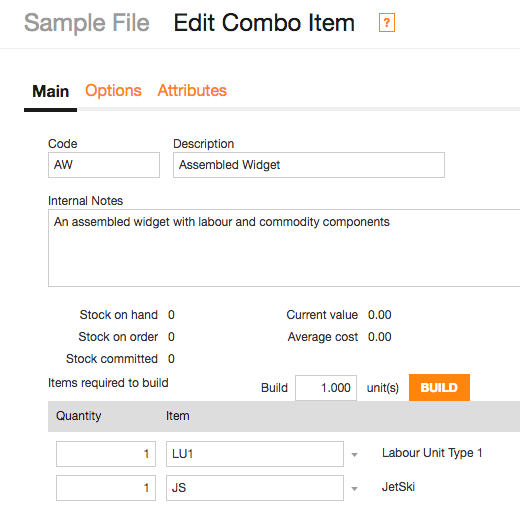Viewport: 520px width, 520px height.
Task: Click inside the Internal Notes text area
Action: (x=284, y=248)
